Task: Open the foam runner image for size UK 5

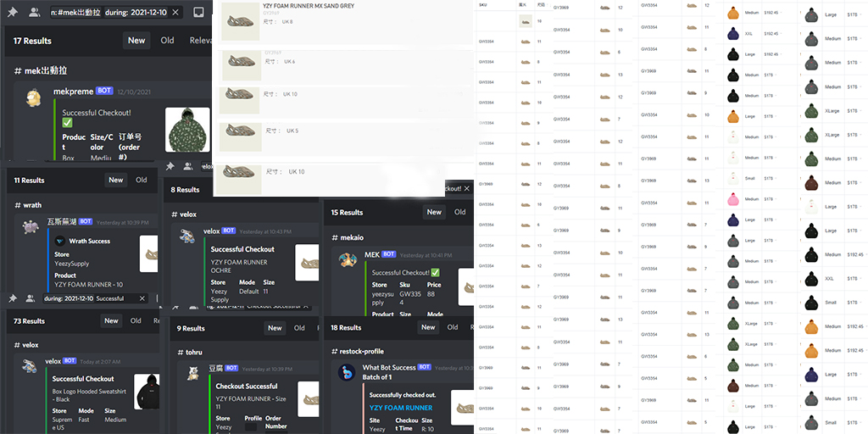Action: coord(240,136)
